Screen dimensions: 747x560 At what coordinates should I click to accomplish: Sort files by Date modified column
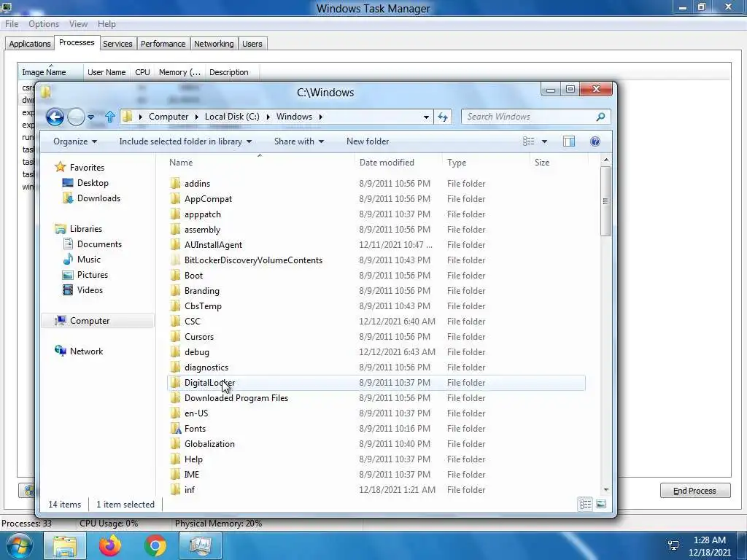point(398,163)
